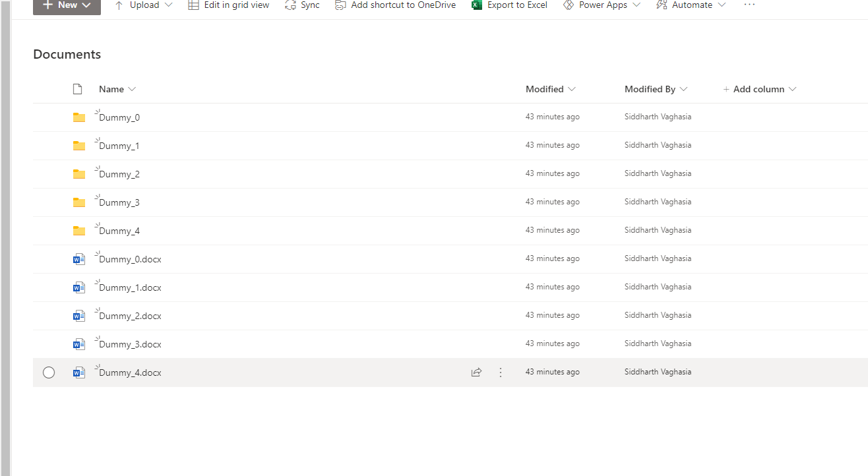This screenshot has width=868, height=476.
Task: Sort files using the Name column header
Action: pos(111,88)
